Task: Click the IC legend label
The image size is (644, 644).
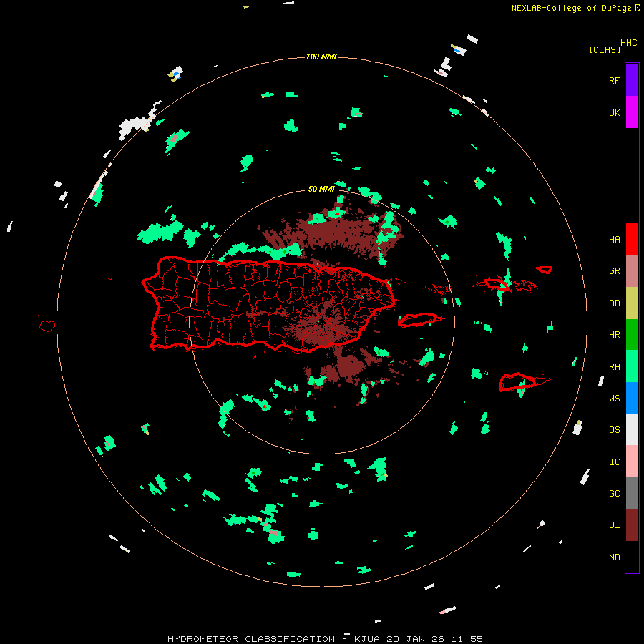Action: [x=614, y=462]
